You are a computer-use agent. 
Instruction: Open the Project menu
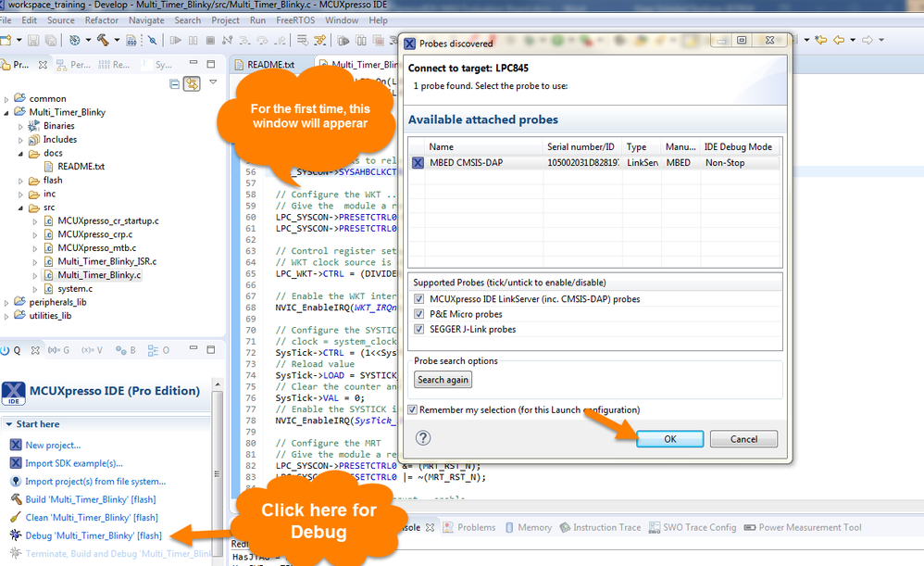(x=225, y=20)
